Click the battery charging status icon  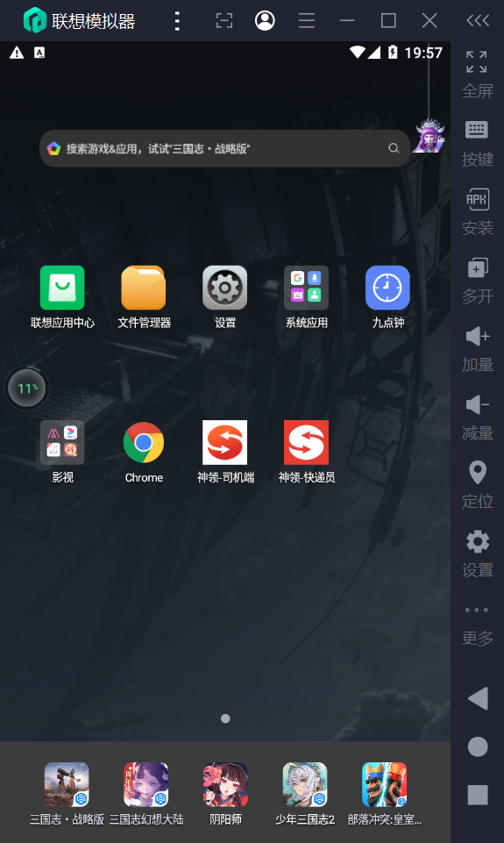tap(393, 52)
